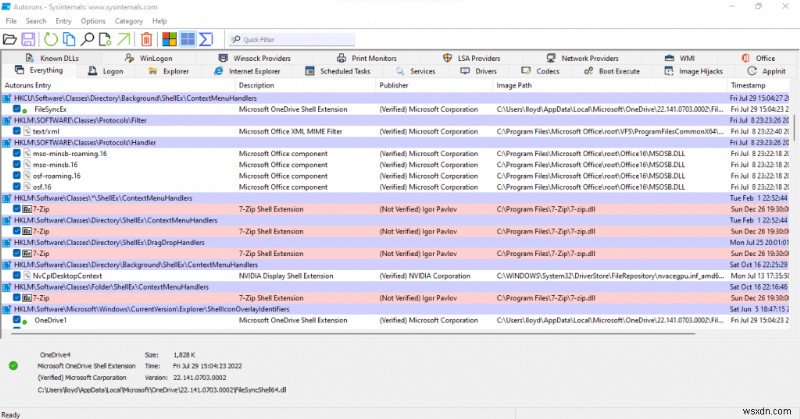The height and width of the screenshot is (419, 800).
Task: Toggle the blue grid filter icon
Action: [188, 39]
